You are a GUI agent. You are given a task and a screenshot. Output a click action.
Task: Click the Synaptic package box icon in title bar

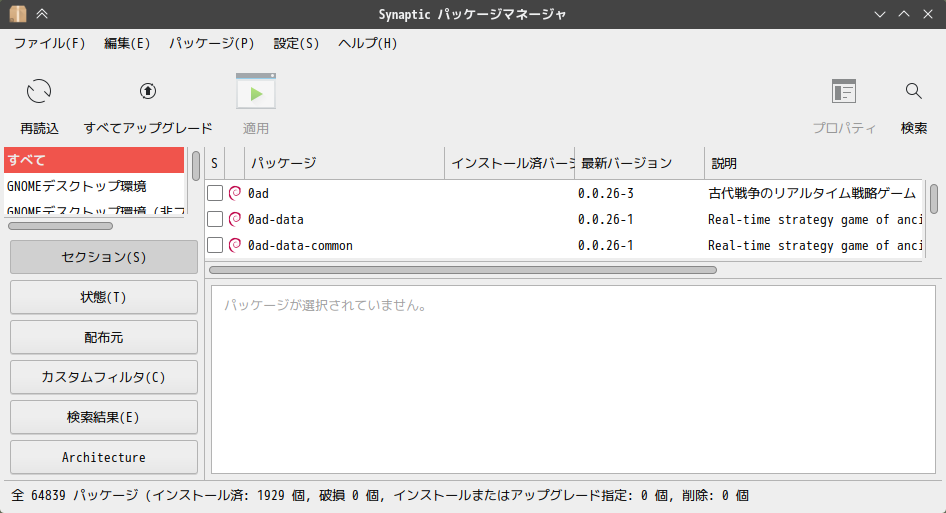point(18,14)
